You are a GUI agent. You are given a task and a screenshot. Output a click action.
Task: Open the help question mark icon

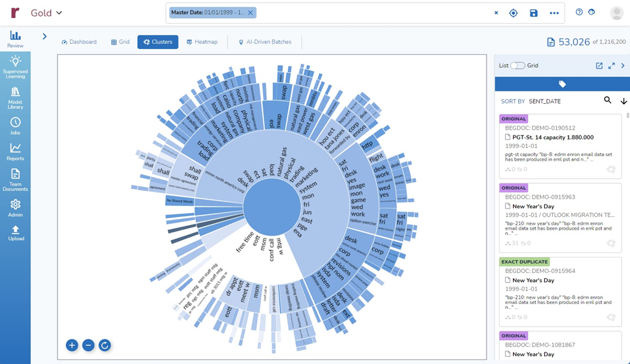click(x=579, y=12)
